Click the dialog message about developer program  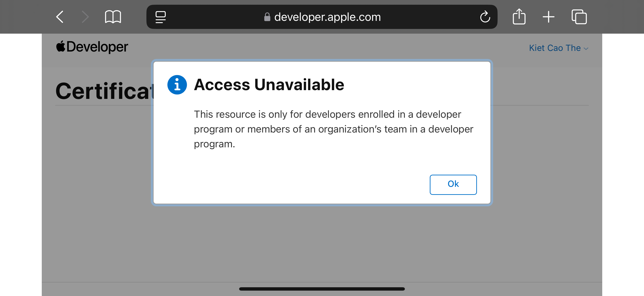click(x=333, y=129)
